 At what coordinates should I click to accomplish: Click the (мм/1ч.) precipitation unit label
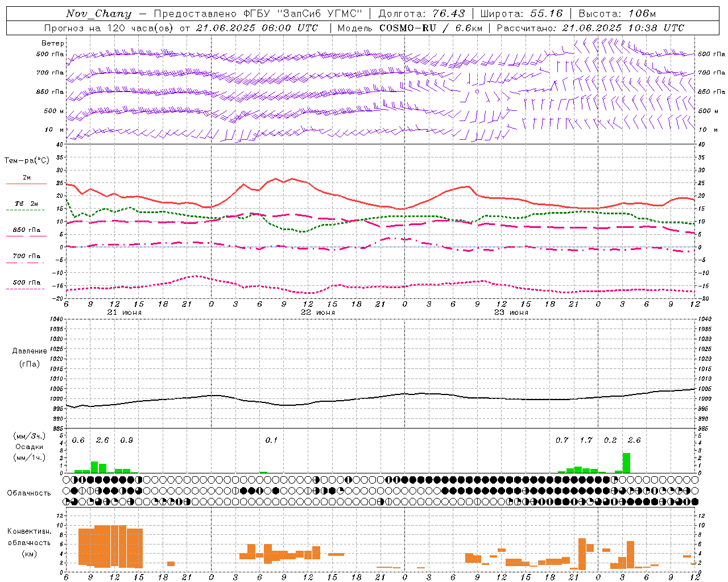pyautogui.click(x=30, y=458)
